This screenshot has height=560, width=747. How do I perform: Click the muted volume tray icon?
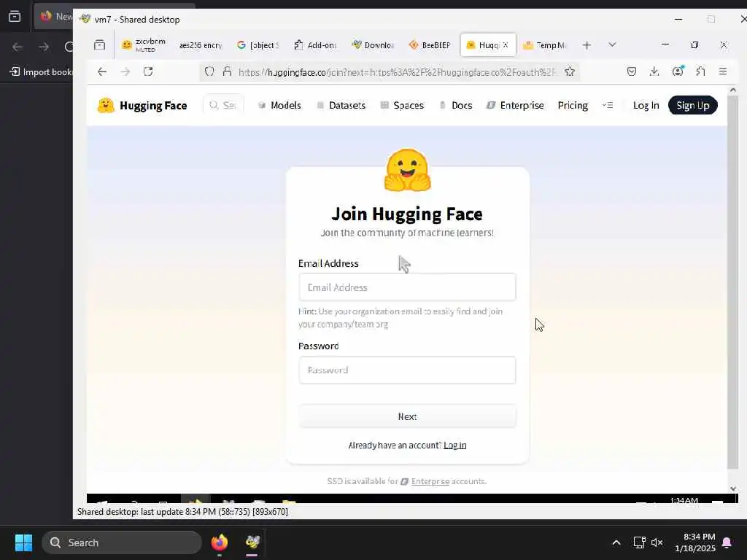tap(657, 542)
